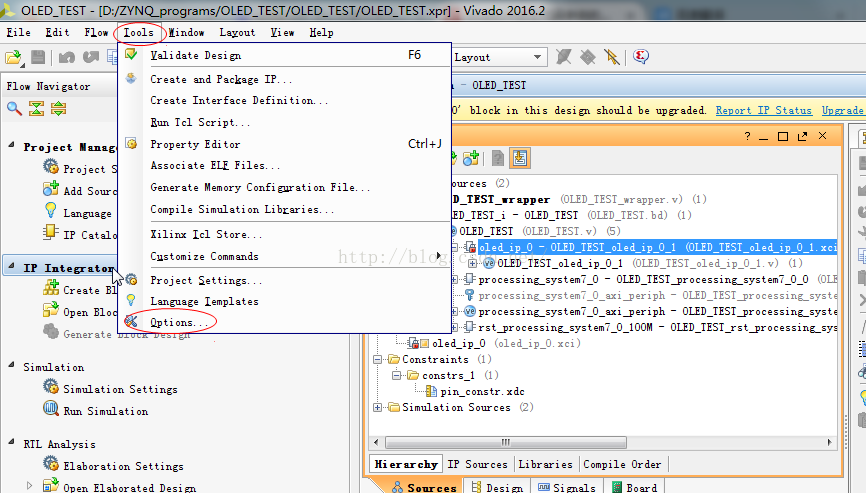
Task: Click the Xilinx feedback speech-bubble toolbar icon
Action: point(641,56)
